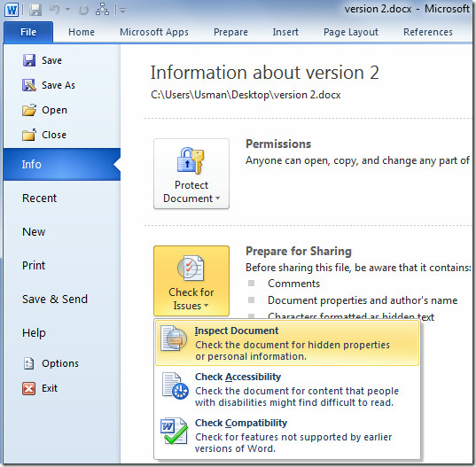
Task: Click the Save As icon in sidebar
Action: 29,85
